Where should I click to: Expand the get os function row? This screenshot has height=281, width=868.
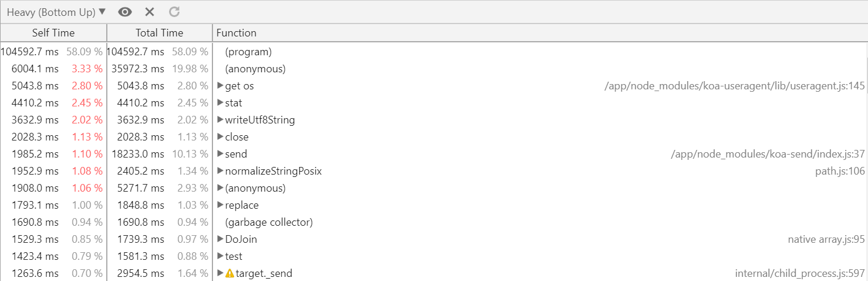[220, 86]
